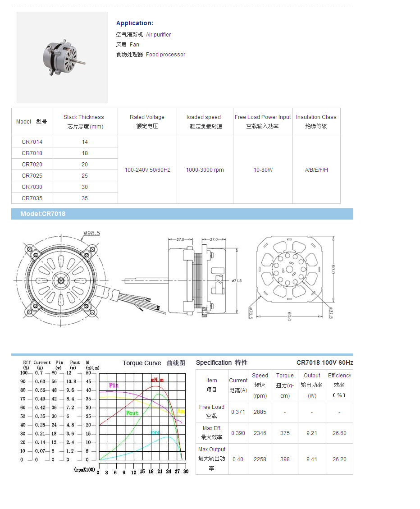Click the "Fan" application text

pos(134,45)
